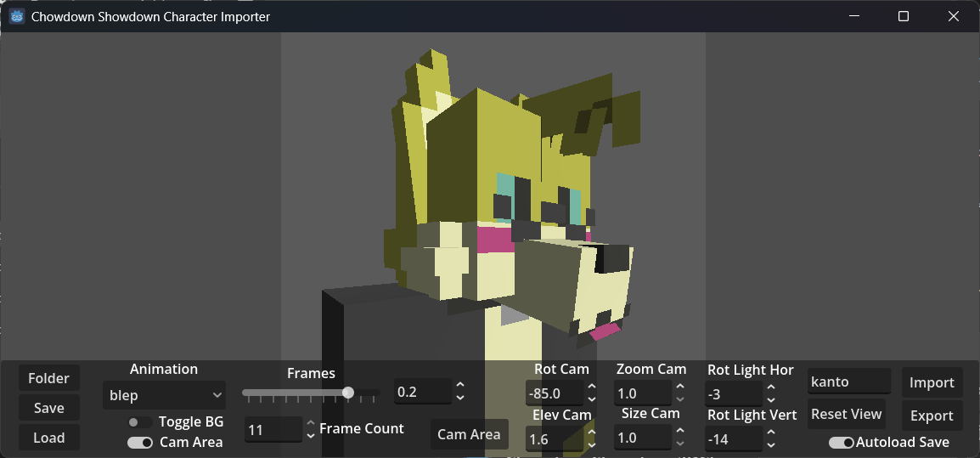Click the Folder button

point(48,378)
